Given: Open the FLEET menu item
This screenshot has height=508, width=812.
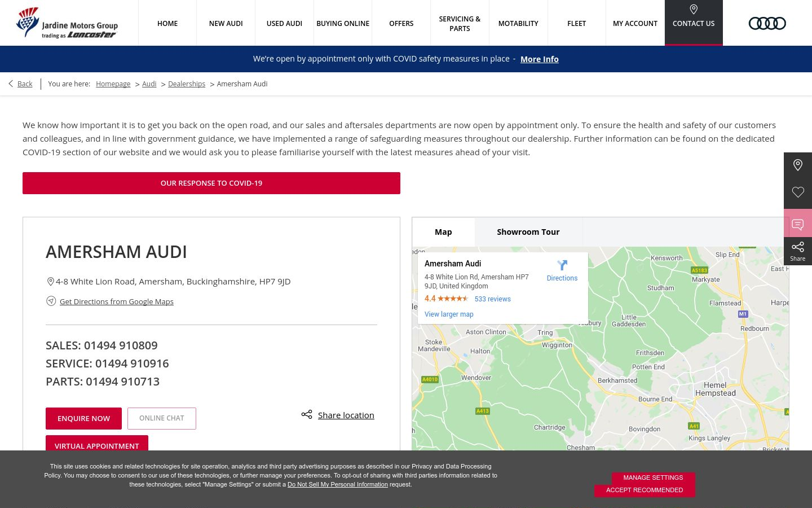Looking at the screenshot, I should [x=577, y=23].
